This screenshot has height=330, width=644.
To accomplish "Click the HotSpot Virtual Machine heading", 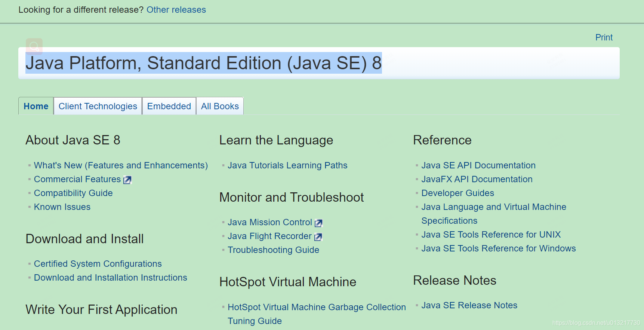I will pyautogui.click(x=288, y=282).
